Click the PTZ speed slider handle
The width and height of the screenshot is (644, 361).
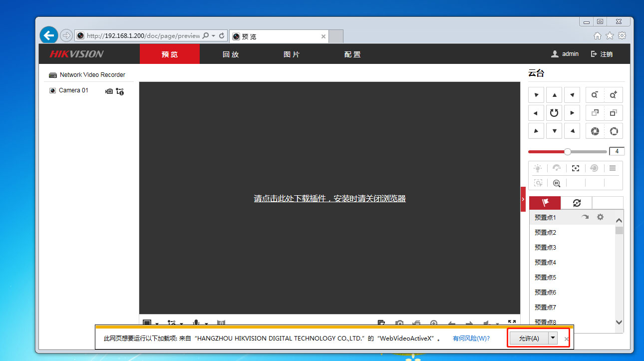tap(568, 151)
